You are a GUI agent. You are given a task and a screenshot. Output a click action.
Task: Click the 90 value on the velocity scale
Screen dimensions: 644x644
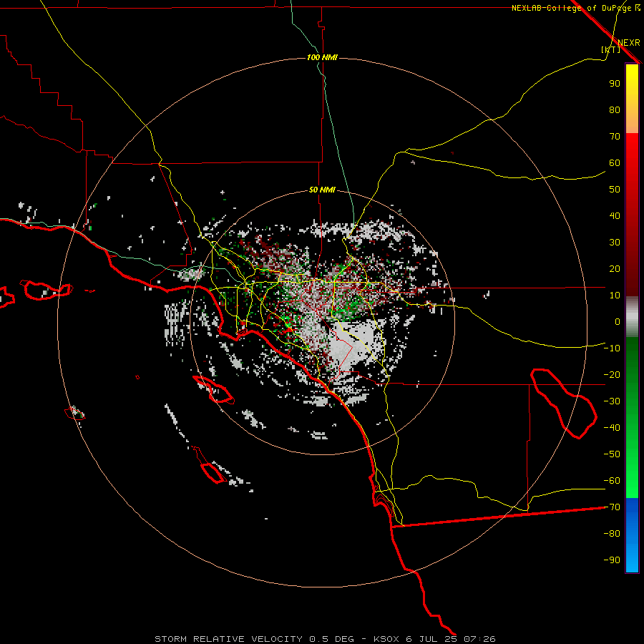click(x=615, y=84)
